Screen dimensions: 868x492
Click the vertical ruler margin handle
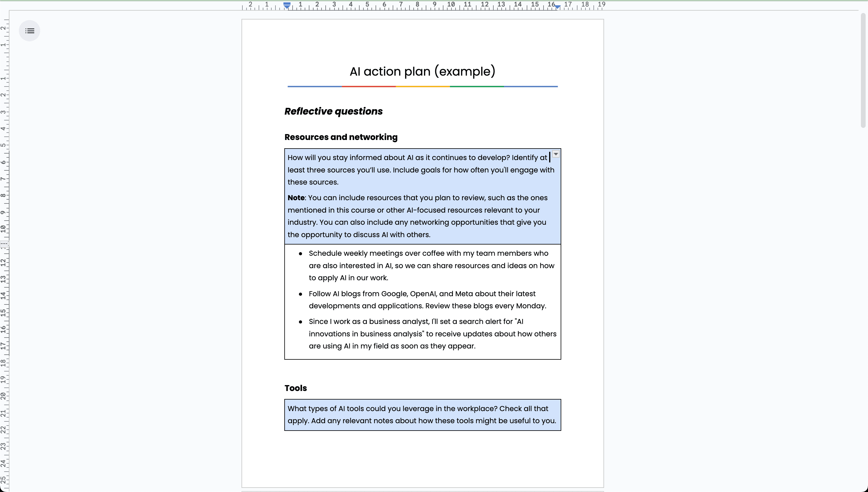coord(4,244)
